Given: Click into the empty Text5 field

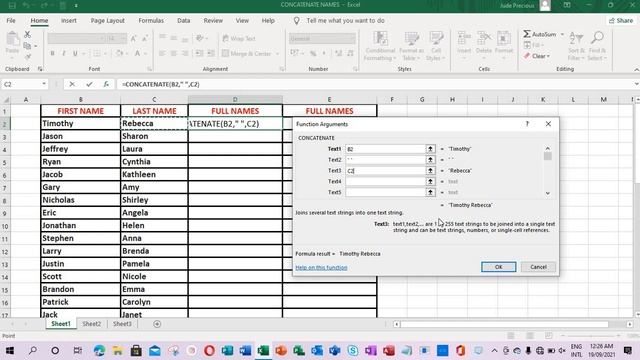Looking at the screenshot, I should point(385,192).
